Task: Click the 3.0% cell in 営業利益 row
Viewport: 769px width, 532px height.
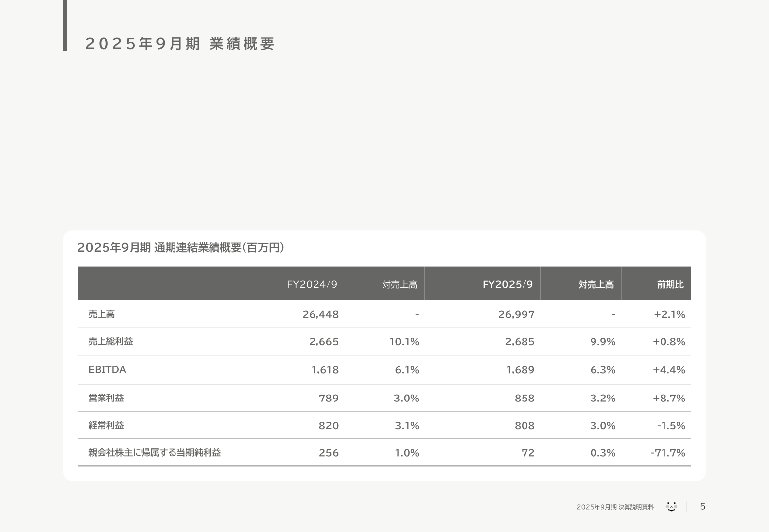Action: coord(406,398)
